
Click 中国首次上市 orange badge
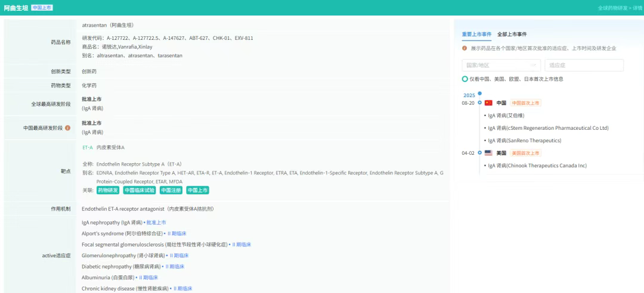pos(526,103)
